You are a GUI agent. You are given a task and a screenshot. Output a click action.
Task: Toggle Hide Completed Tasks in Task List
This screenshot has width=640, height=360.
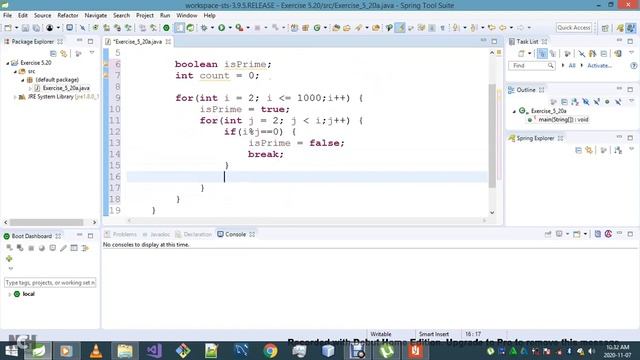coord(582,53)
